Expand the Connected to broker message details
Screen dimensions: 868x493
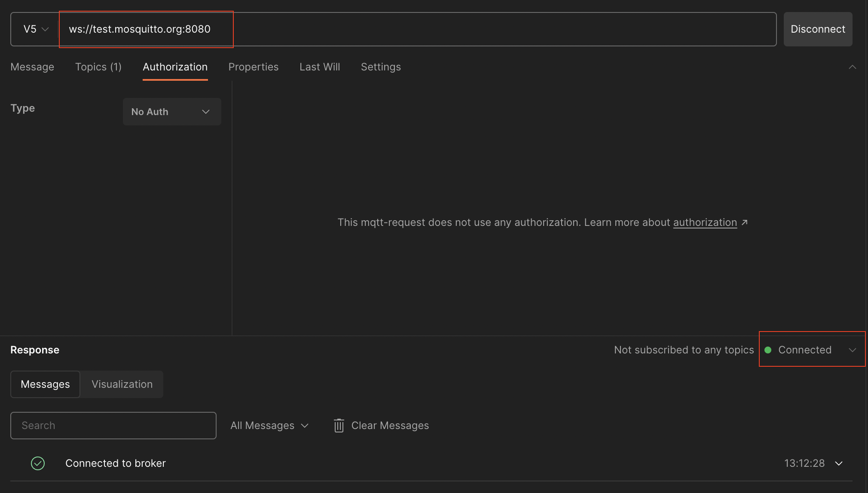[839, 463]
